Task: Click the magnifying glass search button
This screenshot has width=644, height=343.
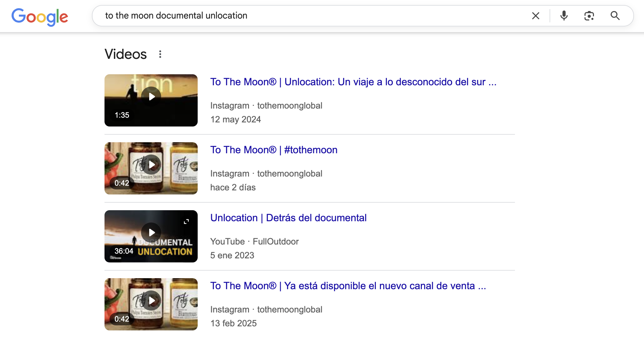Action: (x=615, y=16)
